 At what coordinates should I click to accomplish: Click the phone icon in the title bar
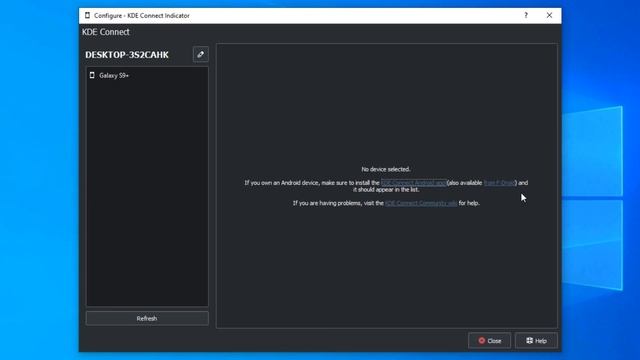(x=87, y=16)
